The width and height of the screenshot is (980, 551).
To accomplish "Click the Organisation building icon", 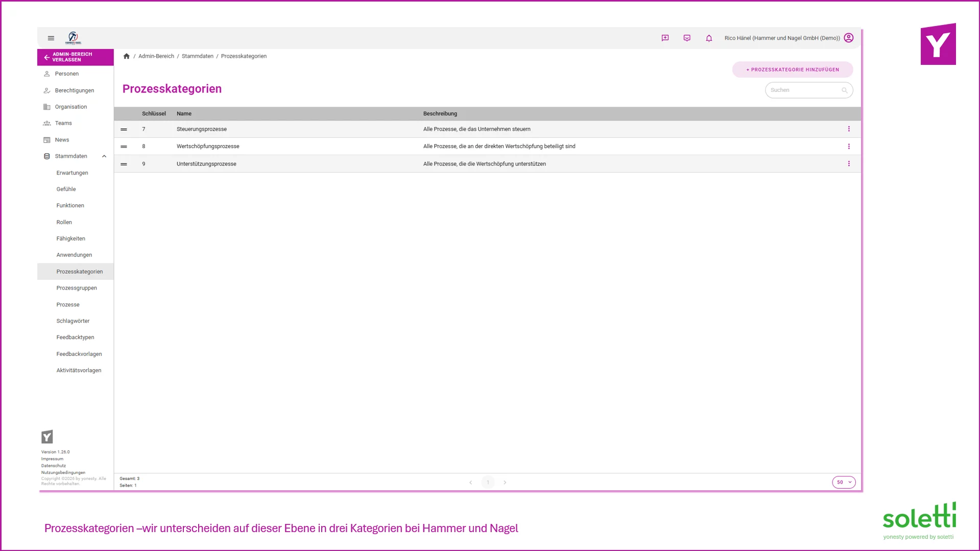I will point(47,107).
